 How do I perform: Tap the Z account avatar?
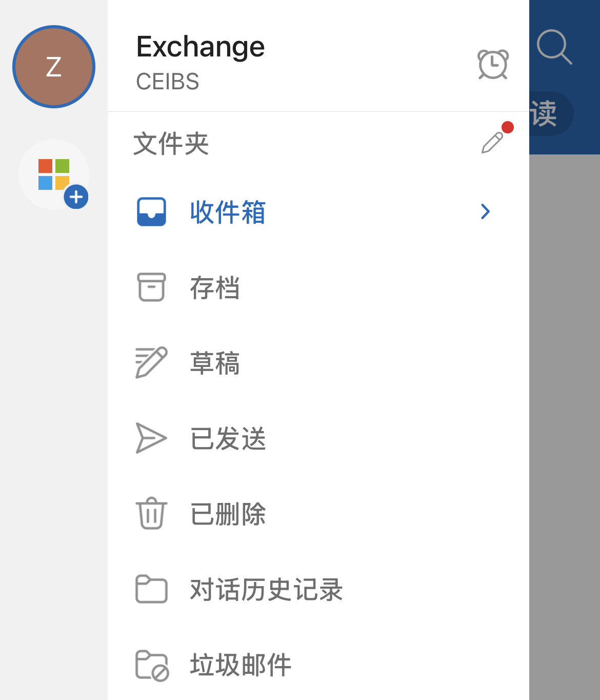[54, 67]
